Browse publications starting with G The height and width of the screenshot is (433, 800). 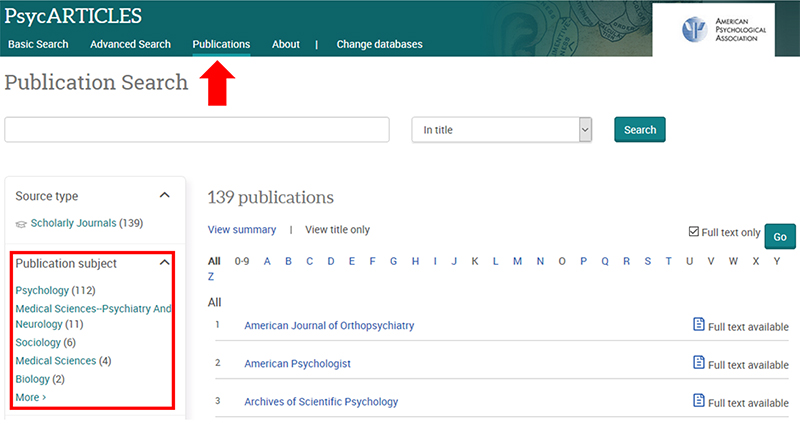coord(393,261)
